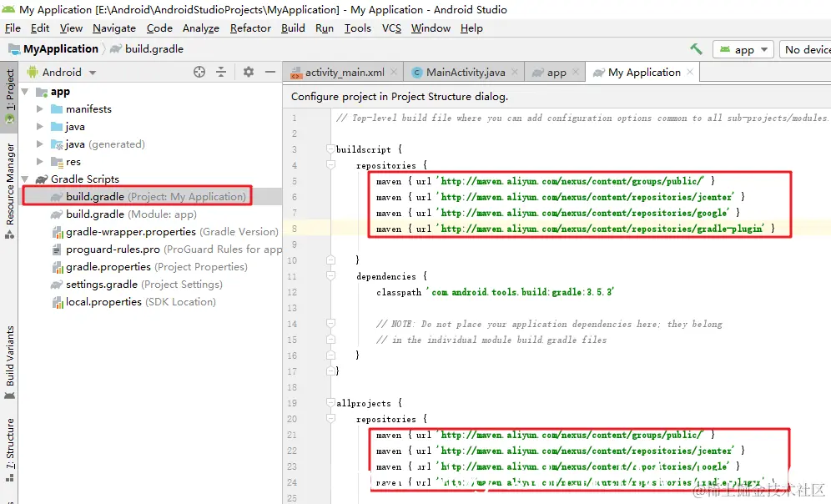The width and height of the screenshot is (831, 504).
Task: Open the Refactor menu
Action: click(250, 28)
